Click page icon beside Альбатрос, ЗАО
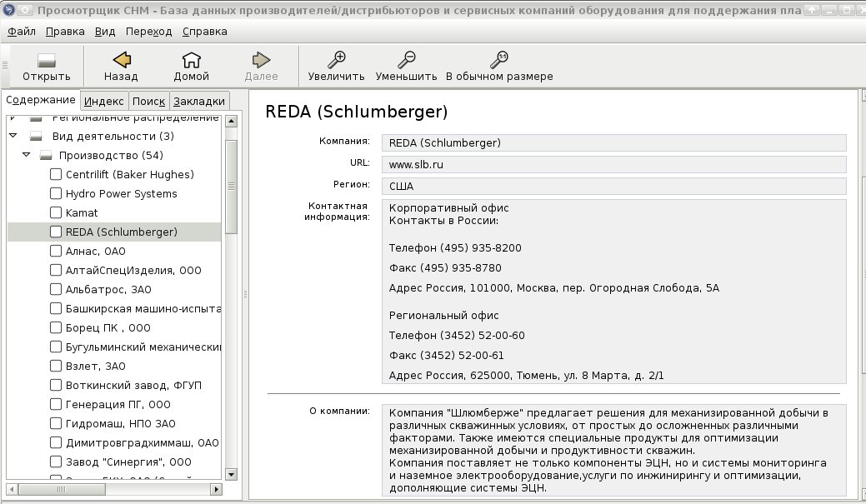The height and width of the screenshot is (504, 866). pyautogui.click(x=56, y=289)
